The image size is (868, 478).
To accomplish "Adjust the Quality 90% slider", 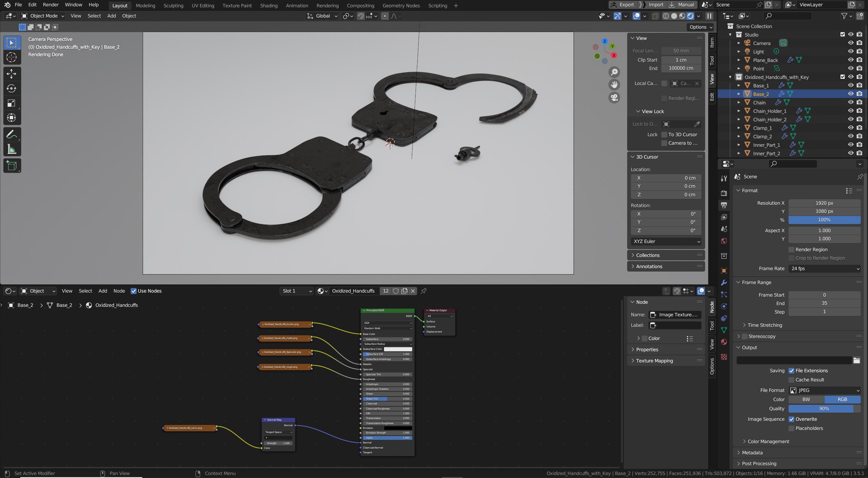I will (824, 409).
